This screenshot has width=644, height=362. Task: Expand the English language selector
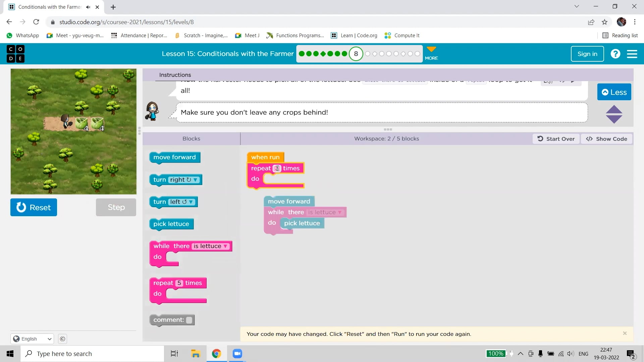coord(32,339)
